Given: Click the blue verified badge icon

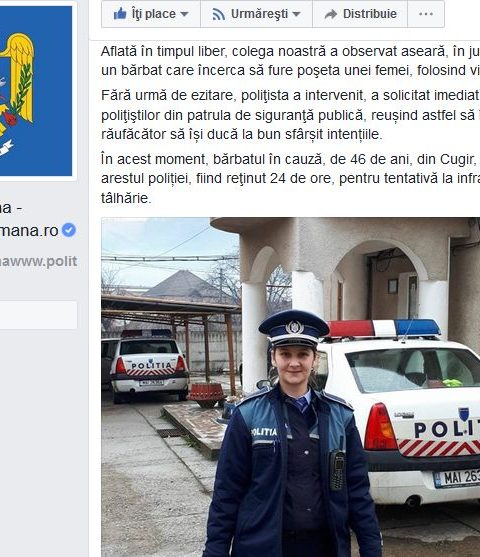Looking at the screenshot, I should pos(69,230).
